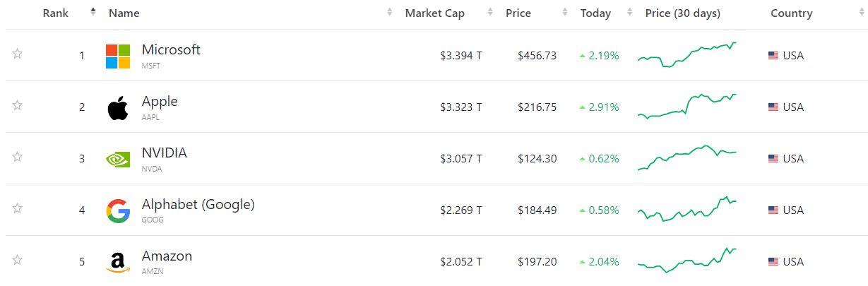The height and width of the screenshot is (286, 868).
Task: Click the Today column header
Action: click(595, 13)
